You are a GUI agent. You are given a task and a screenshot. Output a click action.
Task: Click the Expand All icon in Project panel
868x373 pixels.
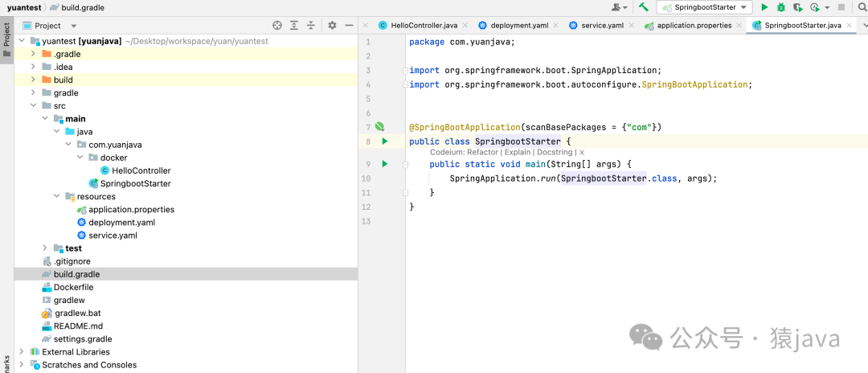click(x=294, y=26)
